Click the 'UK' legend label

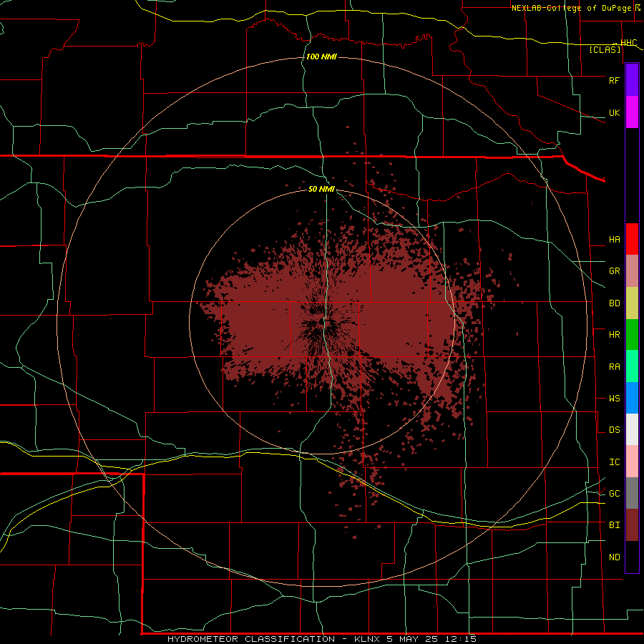614,112
